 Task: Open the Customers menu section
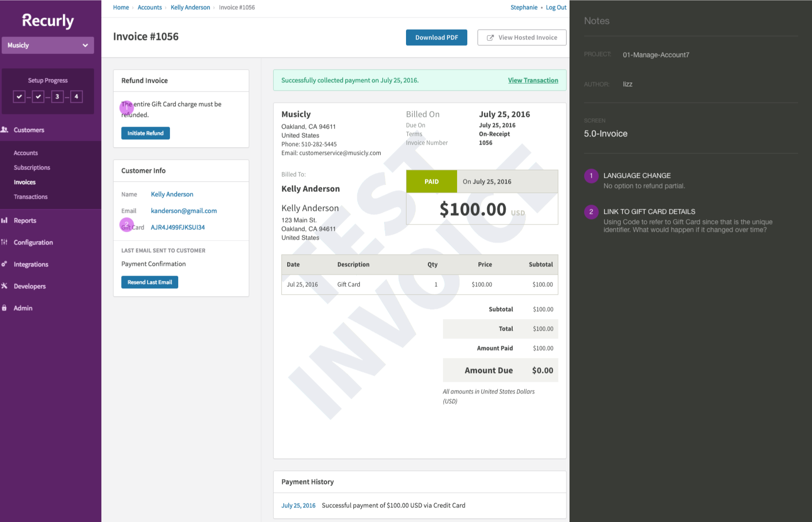(x=29, y=130)
